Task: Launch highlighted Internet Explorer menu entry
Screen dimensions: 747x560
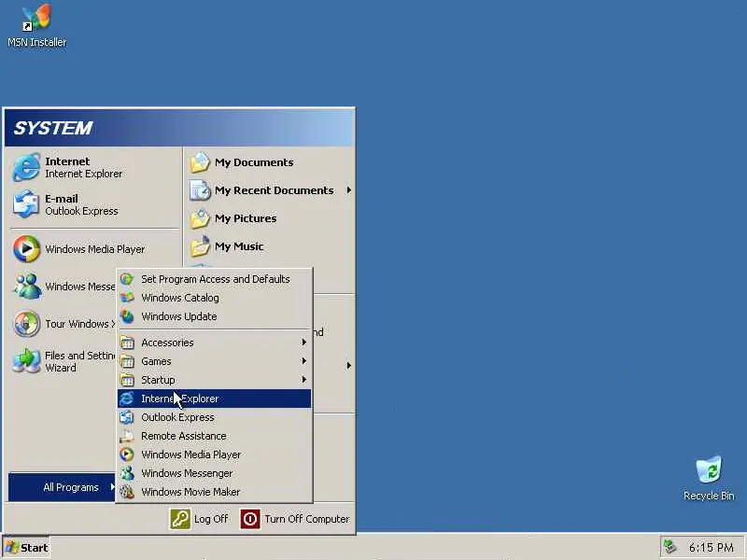Action: point(215,399)
